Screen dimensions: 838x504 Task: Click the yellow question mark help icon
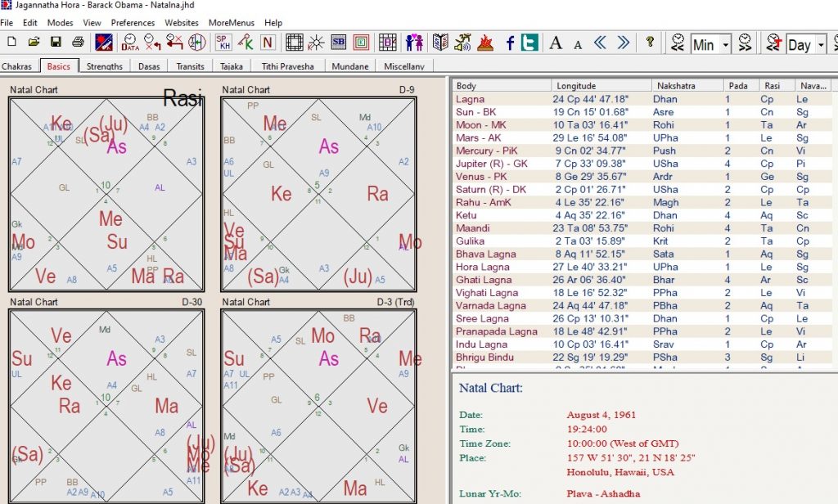(x=650, y=42)
